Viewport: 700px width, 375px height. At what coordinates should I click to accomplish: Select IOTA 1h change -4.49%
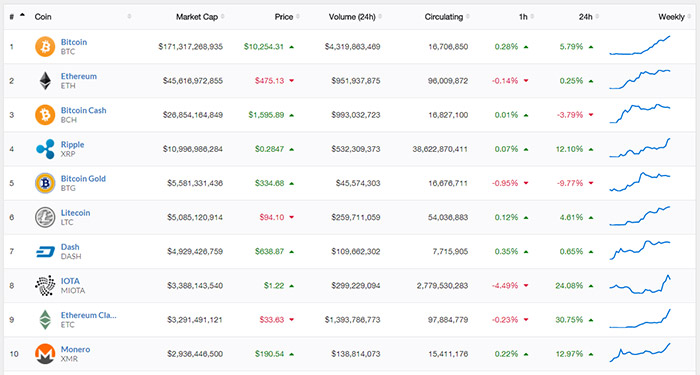(x=504, y=286)
